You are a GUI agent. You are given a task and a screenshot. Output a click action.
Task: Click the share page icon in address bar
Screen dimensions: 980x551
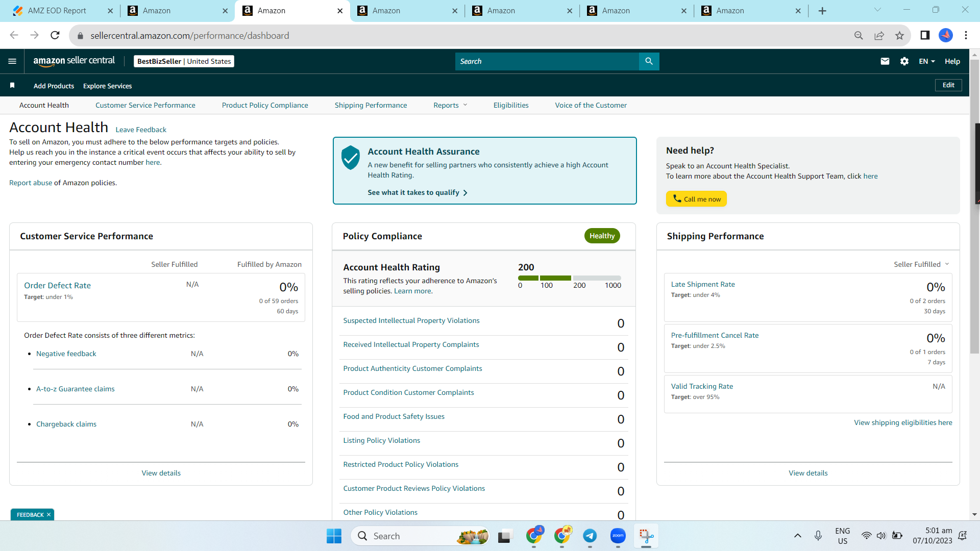tap(879, 35)
